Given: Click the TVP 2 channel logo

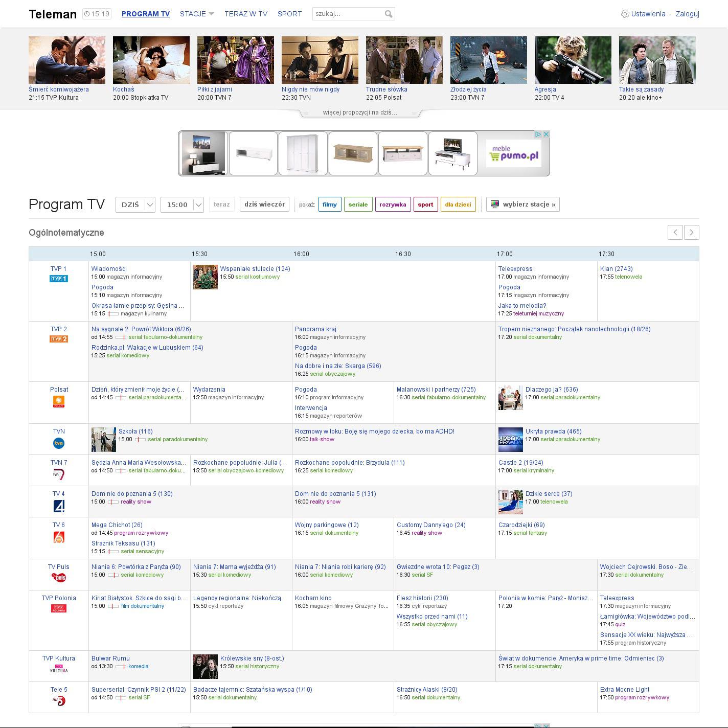Looking at the screenshot, I should pos(58,339).
